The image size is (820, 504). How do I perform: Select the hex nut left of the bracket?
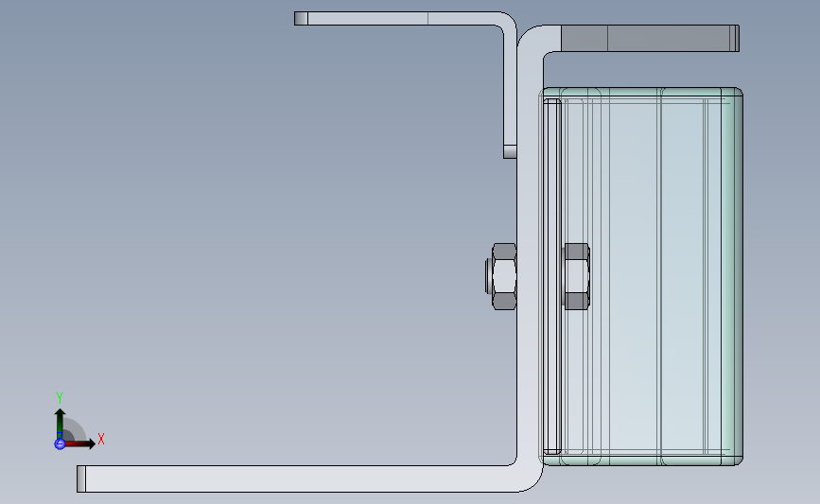coord(504,276)
